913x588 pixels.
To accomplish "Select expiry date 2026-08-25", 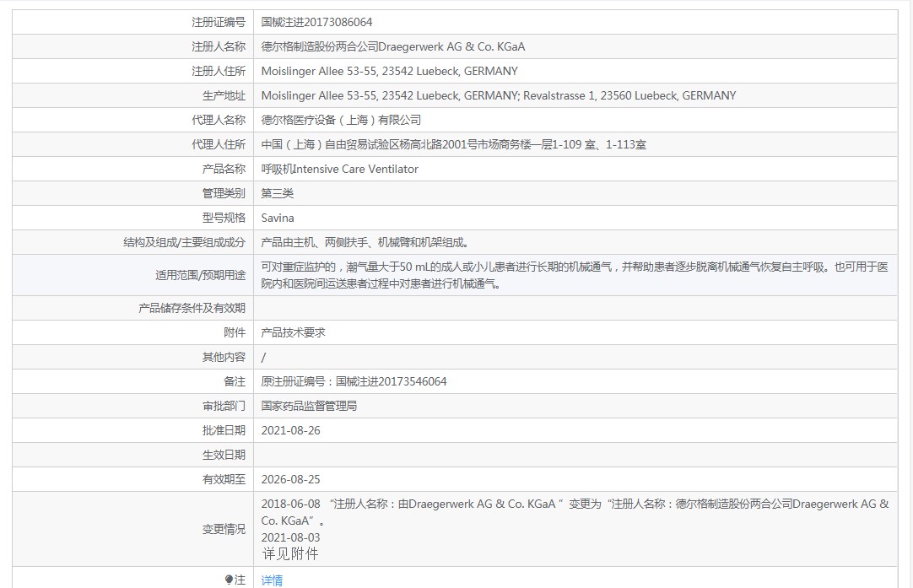I will [290, 479].
